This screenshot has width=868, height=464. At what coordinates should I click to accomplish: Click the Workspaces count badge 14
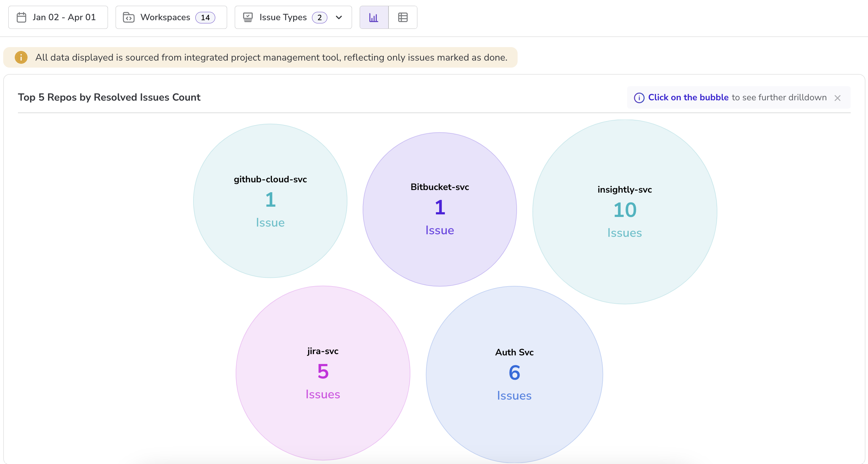(x=205, y=18)
